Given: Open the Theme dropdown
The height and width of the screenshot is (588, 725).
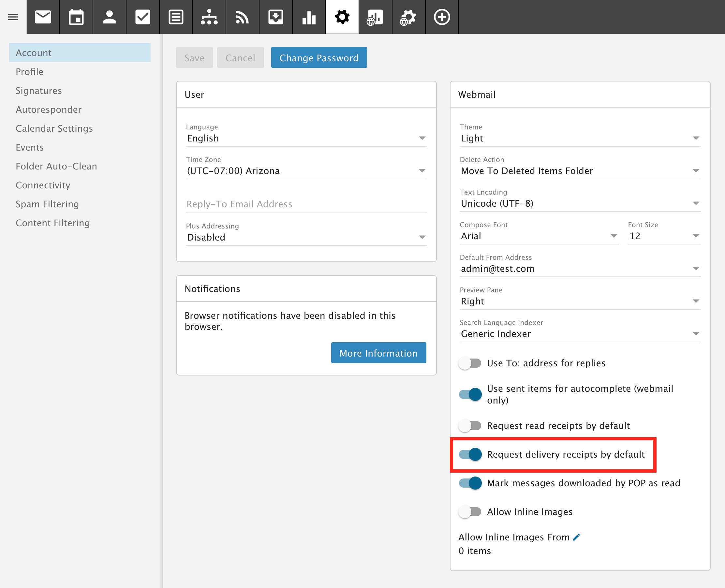Looking at the screenshot, I should click(x=580, y=138).
